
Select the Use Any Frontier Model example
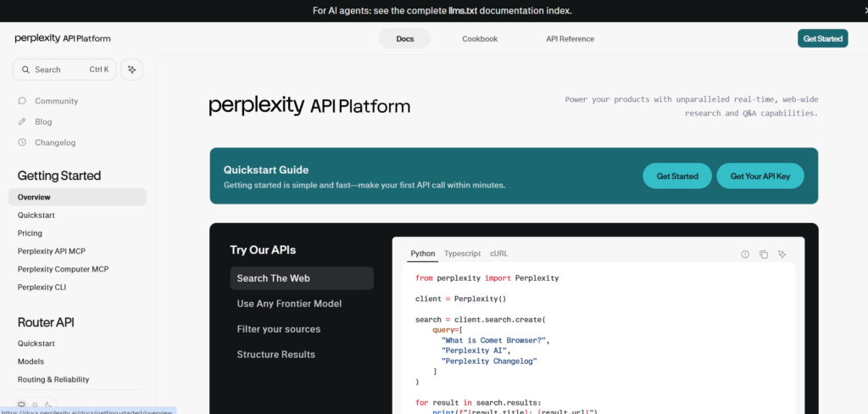click(302, 304)
